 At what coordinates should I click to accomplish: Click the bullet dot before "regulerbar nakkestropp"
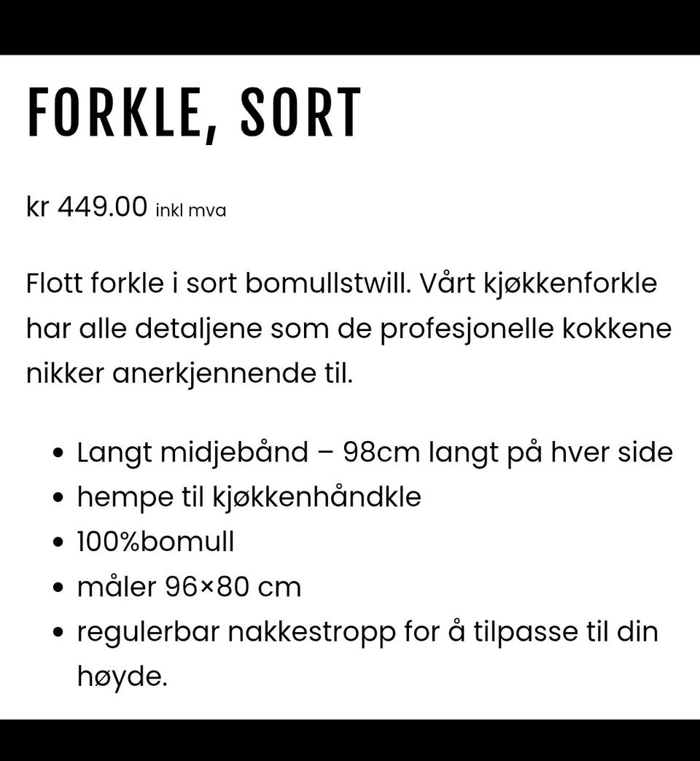pyautogui.click(x=58, y=633)
